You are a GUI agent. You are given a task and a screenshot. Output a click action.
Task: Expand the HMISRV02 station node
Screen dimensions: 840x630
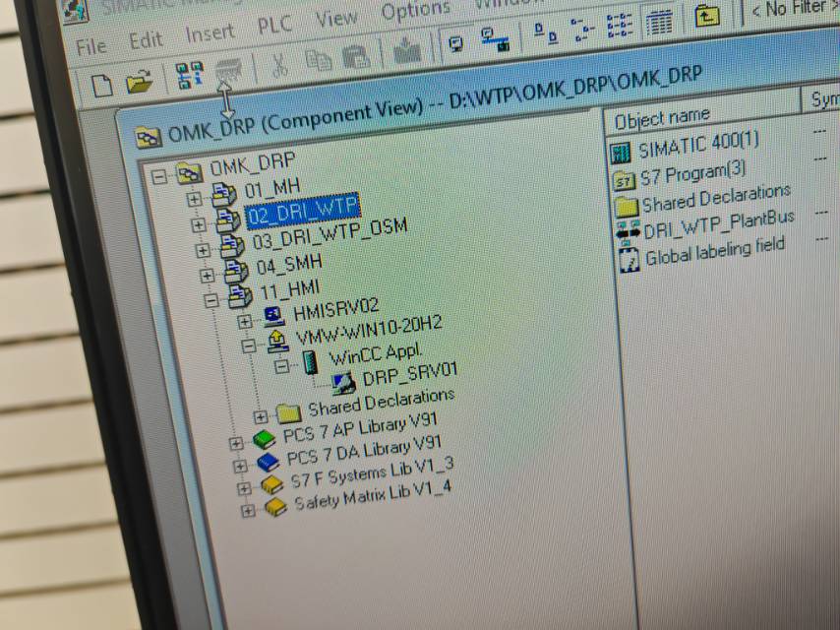pyautogui.click(x=244, y=321)
